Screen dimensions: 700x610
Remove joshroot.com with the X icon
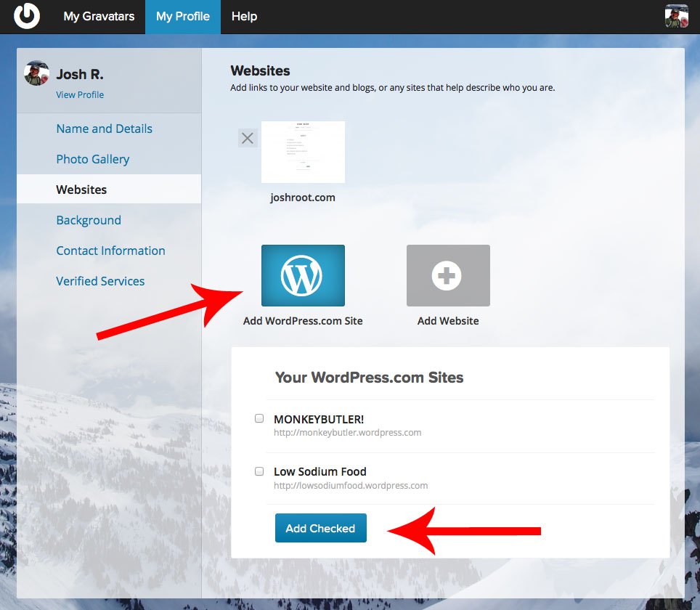tap(248, 138)
